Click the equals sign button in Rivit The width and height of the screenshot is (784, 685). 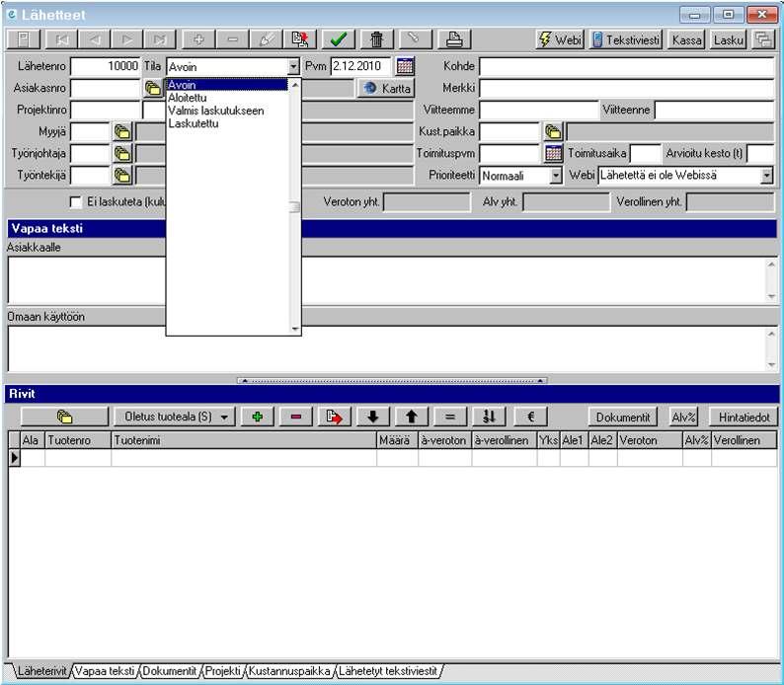(450, 417)
